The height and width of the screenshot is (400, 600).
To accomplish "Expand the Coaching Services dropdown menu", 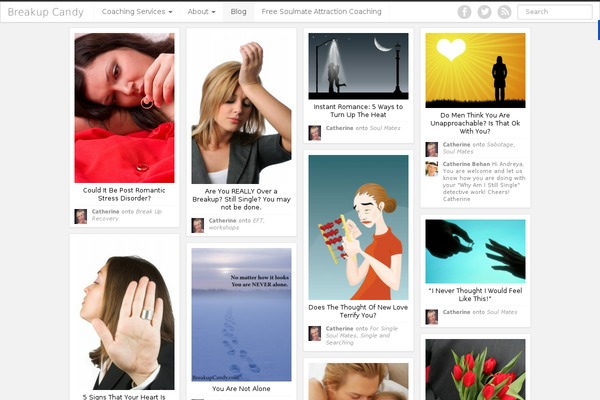I will [x=137, y=12].
